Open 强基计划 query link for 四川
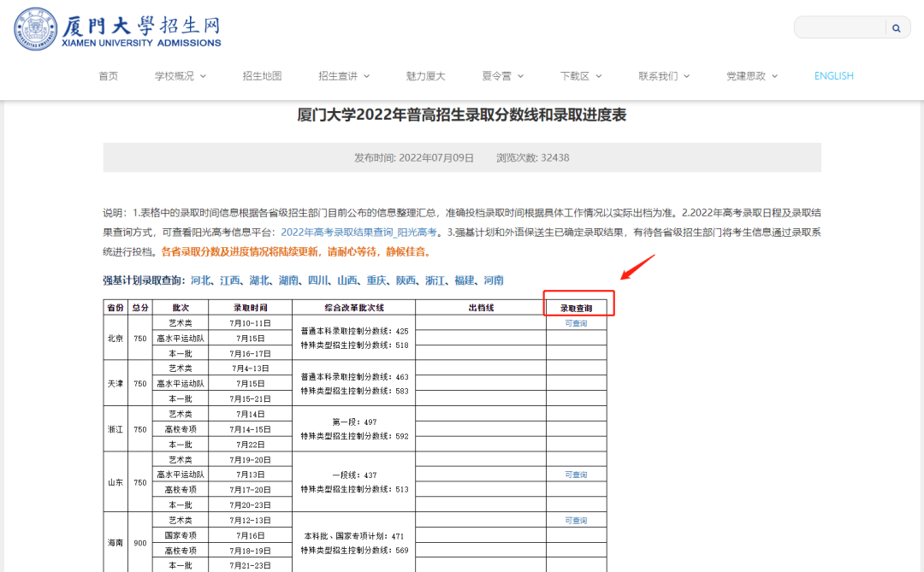 (x=317, y=280)
